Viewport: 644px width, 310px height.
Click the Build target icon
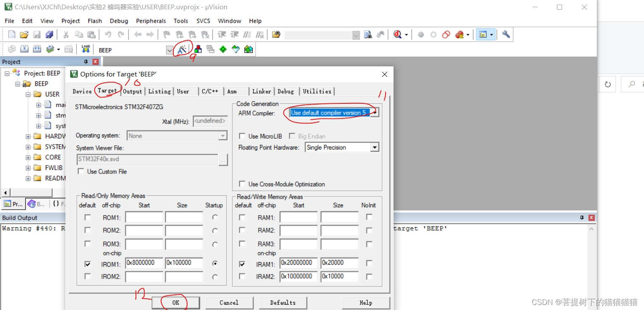click(x=24, y=49)
